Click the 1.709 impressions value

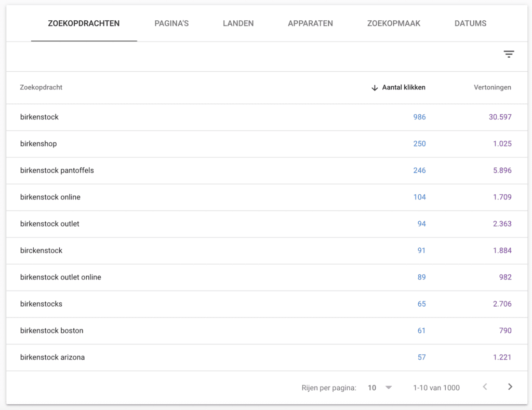coord(502,197)
